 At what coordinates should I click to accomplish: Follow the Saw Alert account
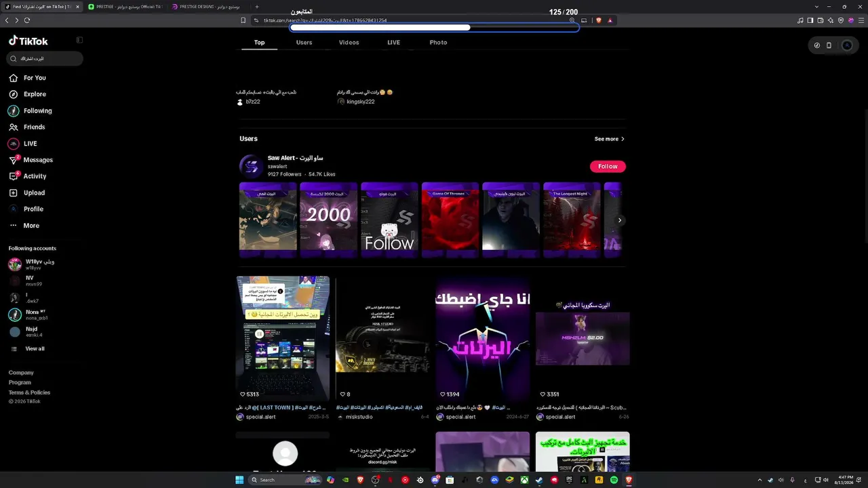(608, 166)
